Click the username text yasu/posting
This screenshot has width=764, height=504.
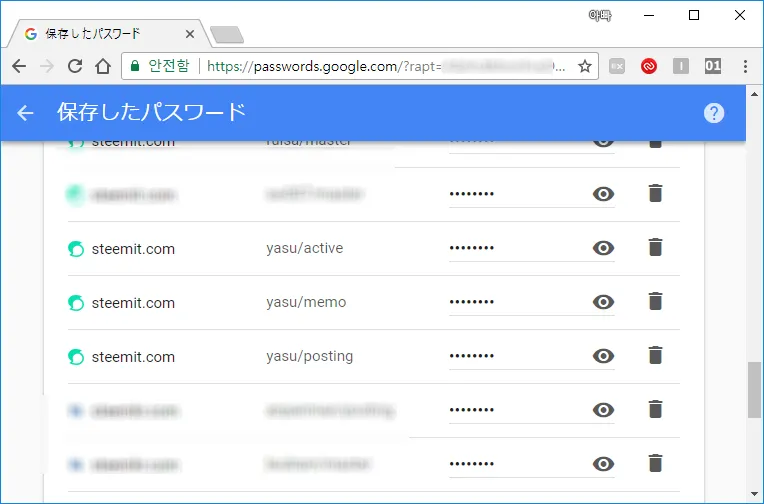click(309, 356)
